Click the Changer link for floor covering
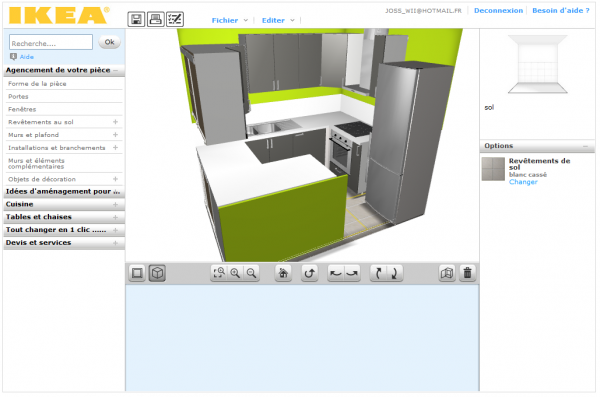 point(523,182)
